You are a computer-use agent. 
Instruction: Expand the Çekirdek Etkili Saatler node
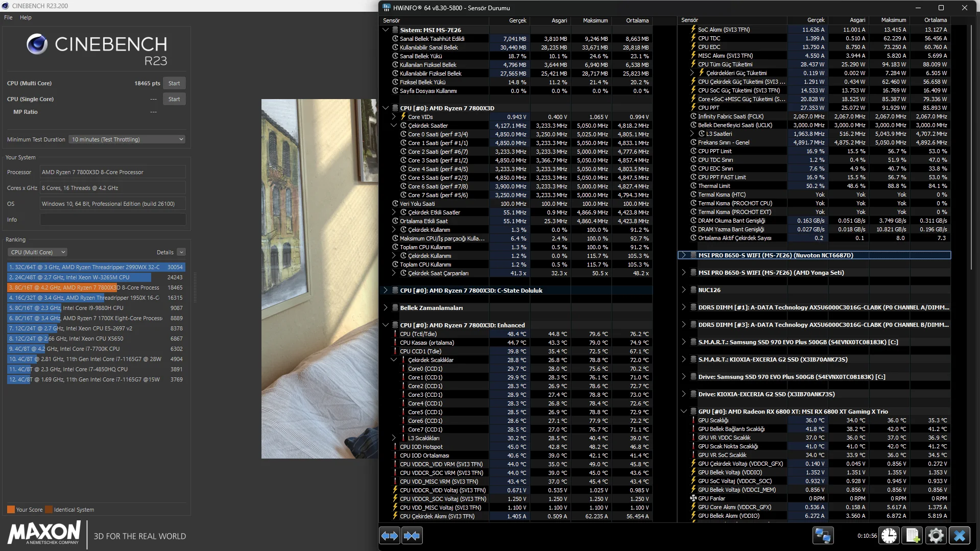[x=394, y=212]
